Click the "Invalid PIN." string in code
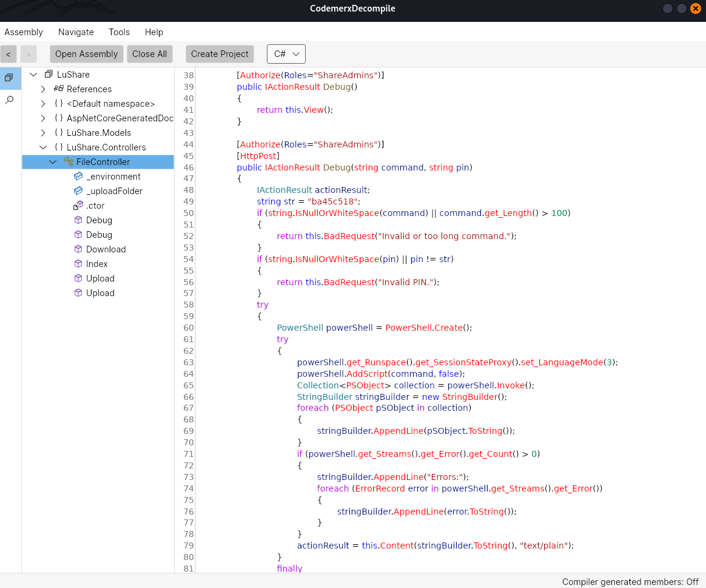 [x=406, y=282]
